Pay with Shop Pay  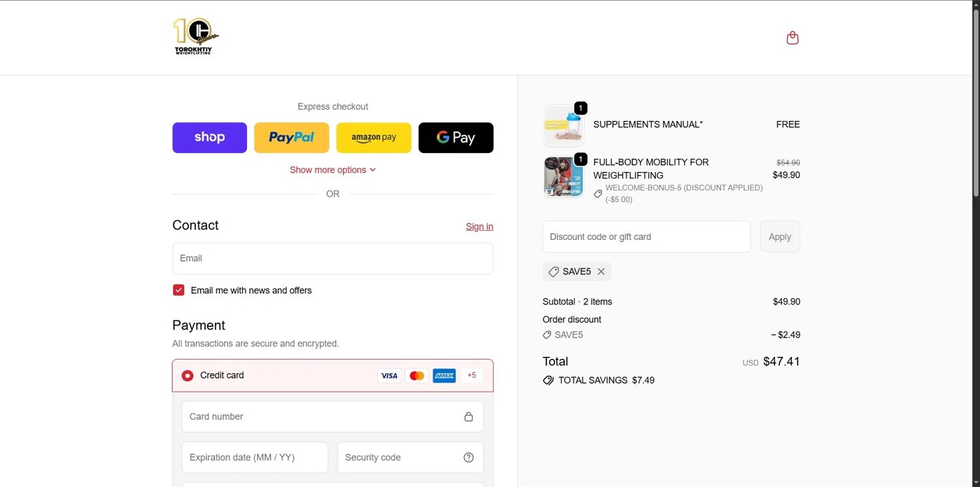210,137
